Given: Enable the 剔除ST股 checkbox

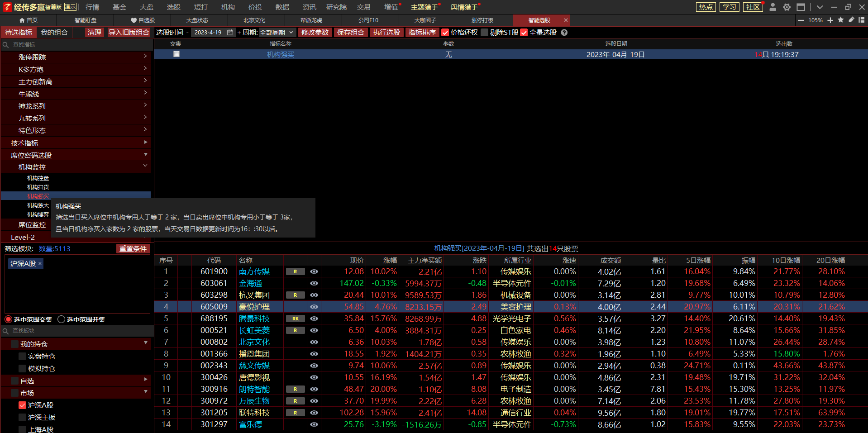Looking at the screenshot, I should click(485, 33).
